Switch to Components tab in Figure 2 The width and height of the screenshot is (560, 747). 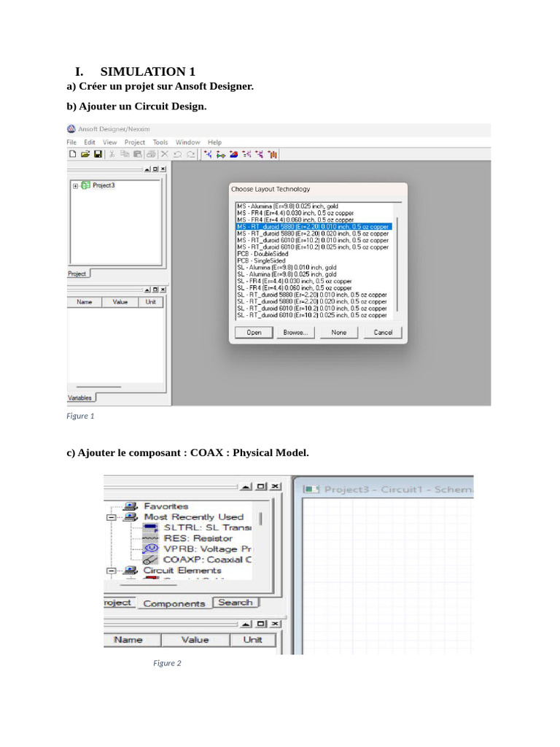(x=174, y=603)
